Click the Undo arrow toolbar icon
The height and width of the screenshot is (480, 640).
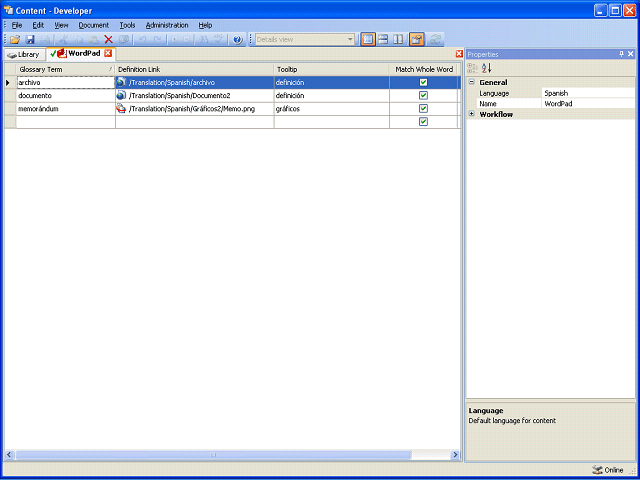pyautogui.click(x=142, y=40)
